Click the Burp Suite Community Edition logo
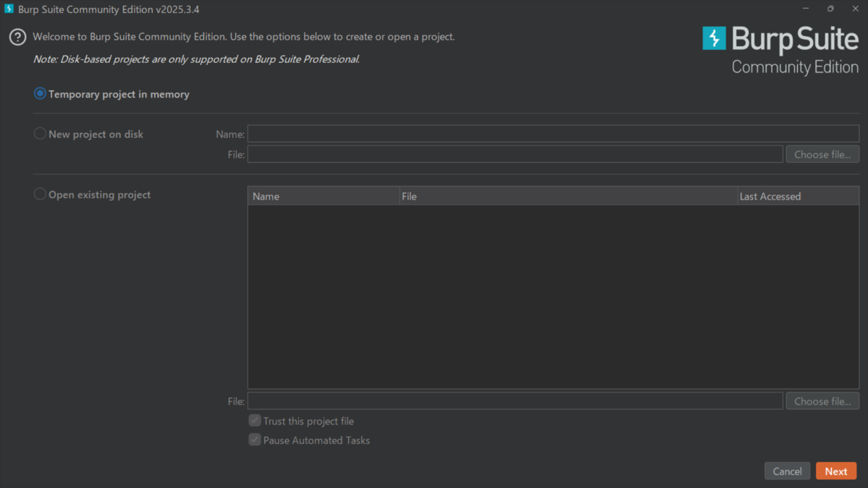868x488 pixels. pos(780,50)
